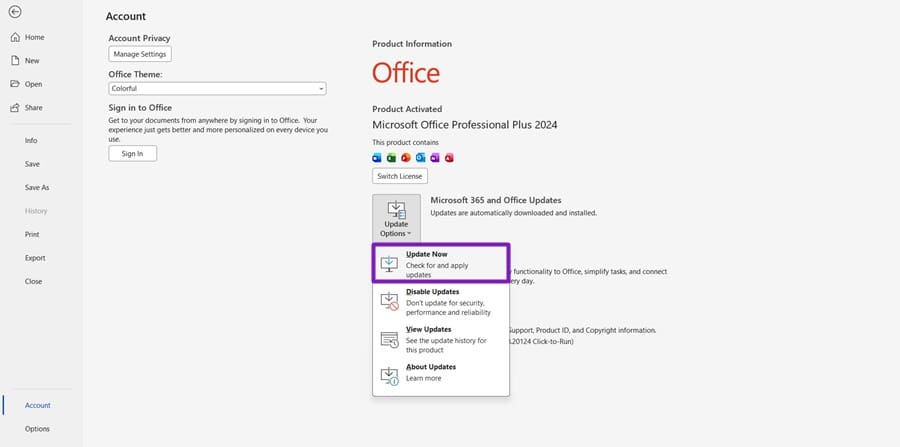Click the Disable Updates blocked icon
The width and height of the screenshot is (900, 447).
389,301
